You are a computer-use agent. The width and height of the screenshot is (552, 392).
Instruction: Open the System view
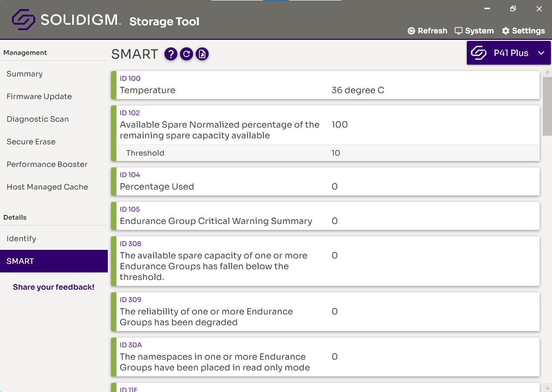[x=474, y=31]
